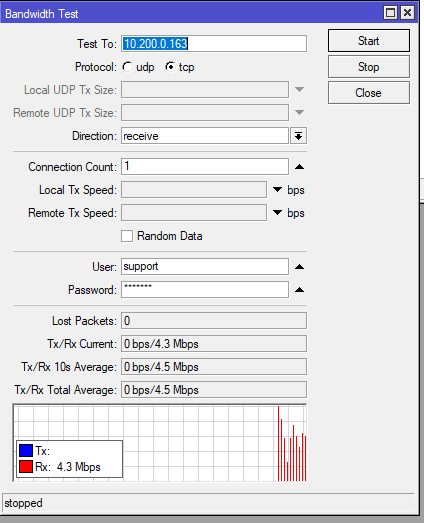424x523 pixels.
Task: Click the Remote UDP Tx Size field
Action: tap(205, 112)
